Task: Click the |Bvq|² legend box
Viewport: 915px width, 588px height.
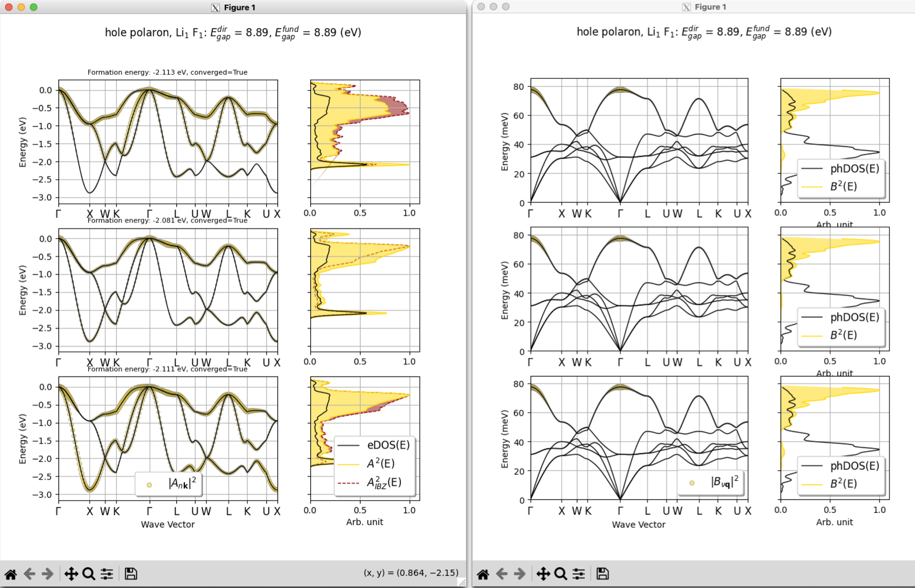Action: click(x=711, y=482)
